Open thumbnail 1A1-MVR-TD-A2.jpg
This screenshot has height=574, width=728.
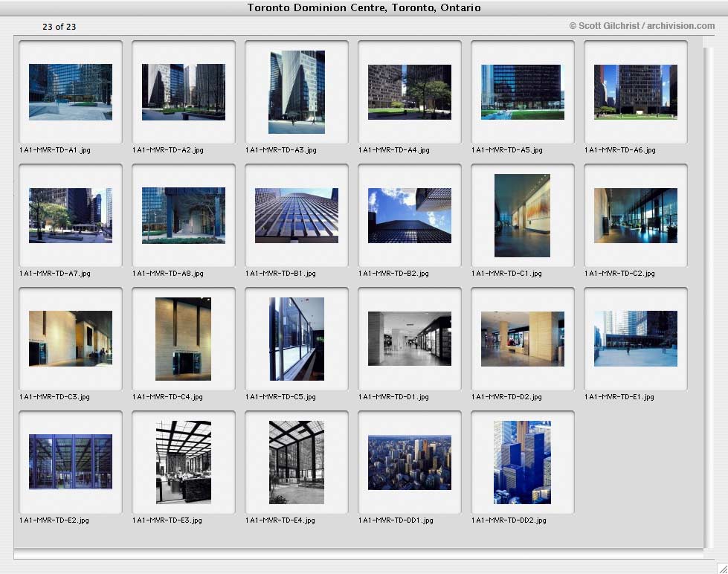184,92
